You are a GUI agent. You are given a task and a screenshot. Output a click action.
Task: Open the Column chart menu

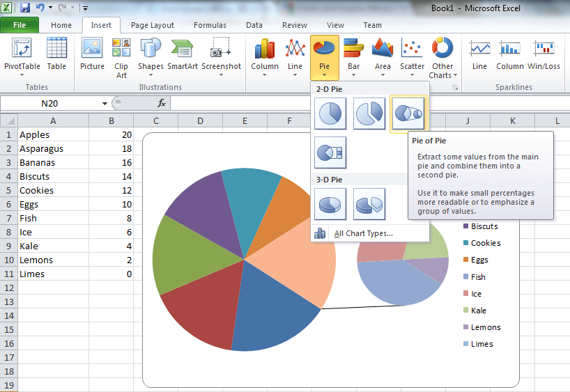265,57
